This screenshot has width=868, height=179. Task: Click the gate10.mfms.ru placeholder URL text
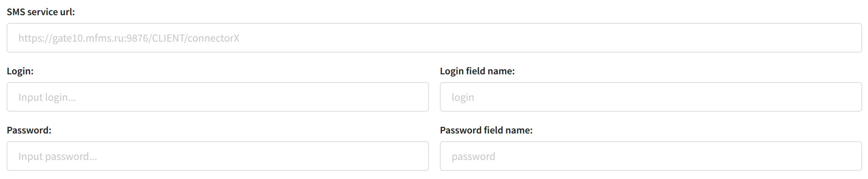[x=129, y=38]
